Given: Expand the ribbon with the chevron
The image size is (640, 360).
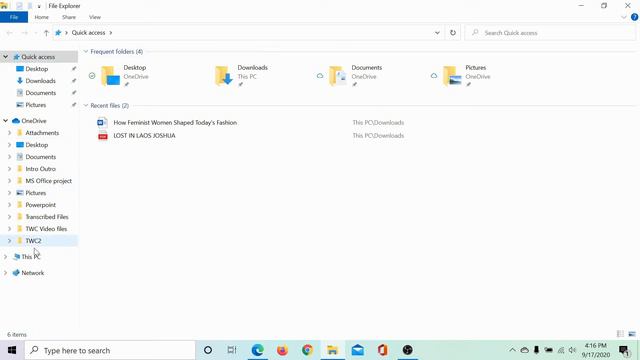Looking at the screenshot, I should point(624,17).
